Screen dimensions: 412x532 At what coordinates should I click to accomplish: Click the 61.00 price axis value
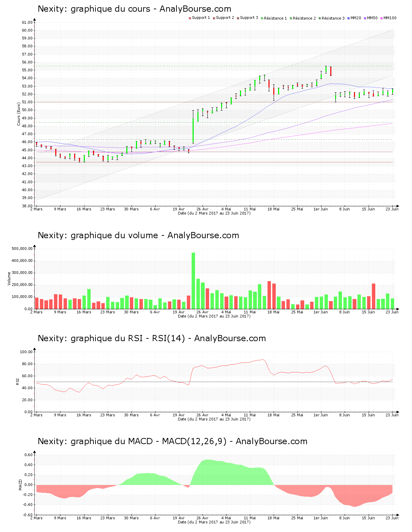point(27,23)
